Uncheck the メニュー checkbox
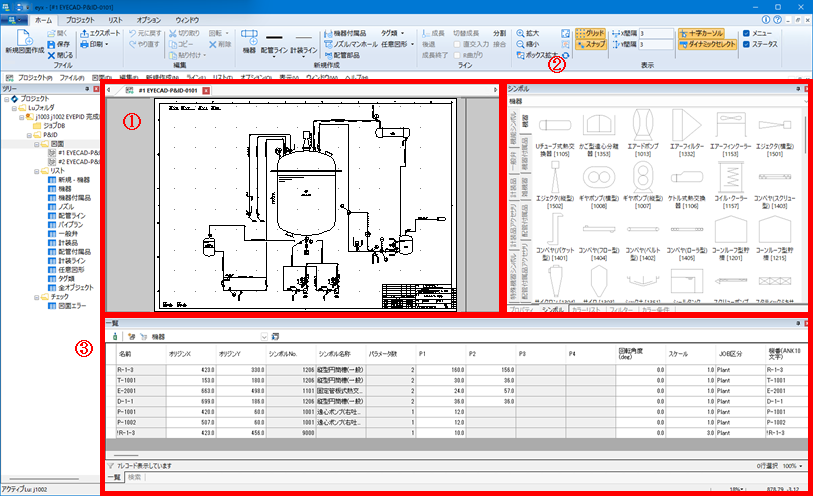The image size is (813, 496). pos(746,33)
